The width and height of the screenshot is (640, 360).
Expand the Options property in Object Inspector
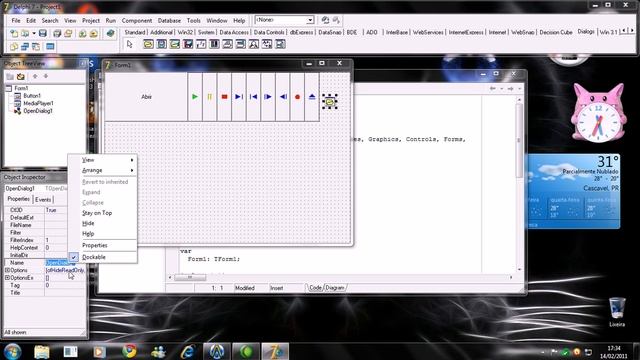pyautogui.click(x=7, y=270)
